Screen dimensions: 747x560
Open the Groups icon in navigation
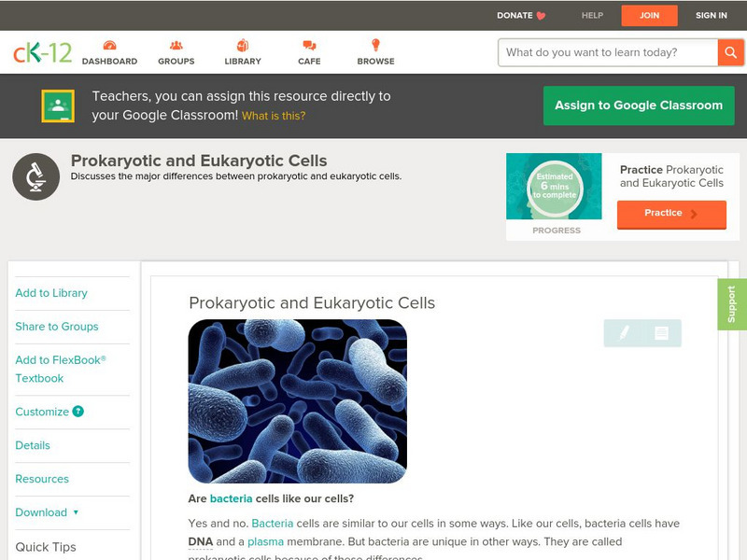tap(176, 46)
